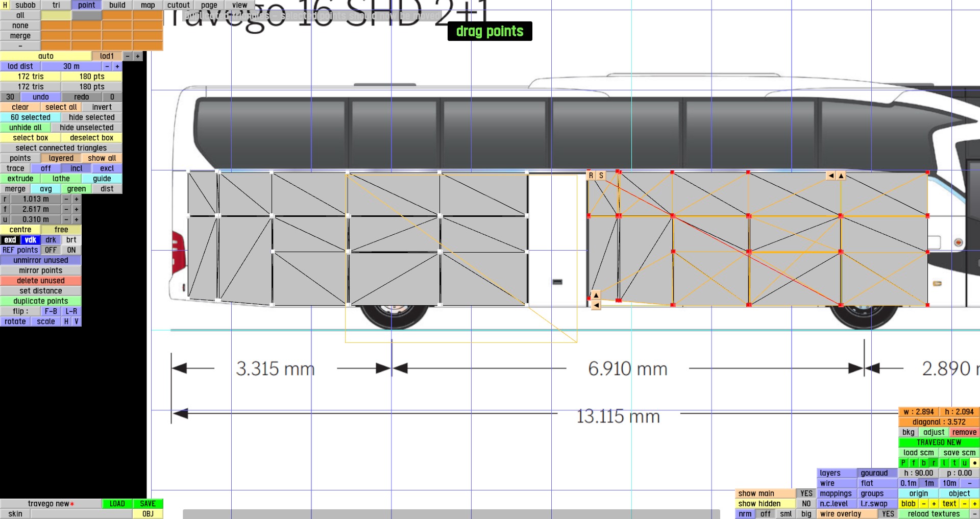The height and width of the screenshot is (519, 980).
Task: Click the left arrow handle at the selection top
Action: (831, 176)
